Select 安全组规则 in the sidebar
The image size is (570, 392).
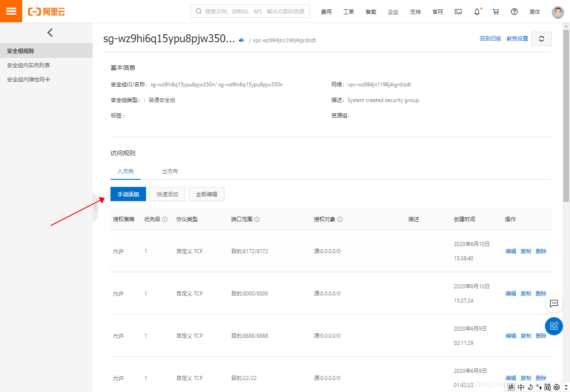46,51
